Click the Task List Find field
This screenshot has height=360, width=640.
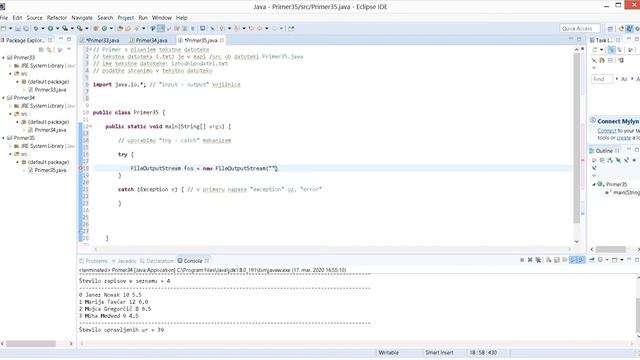[602, 79]
